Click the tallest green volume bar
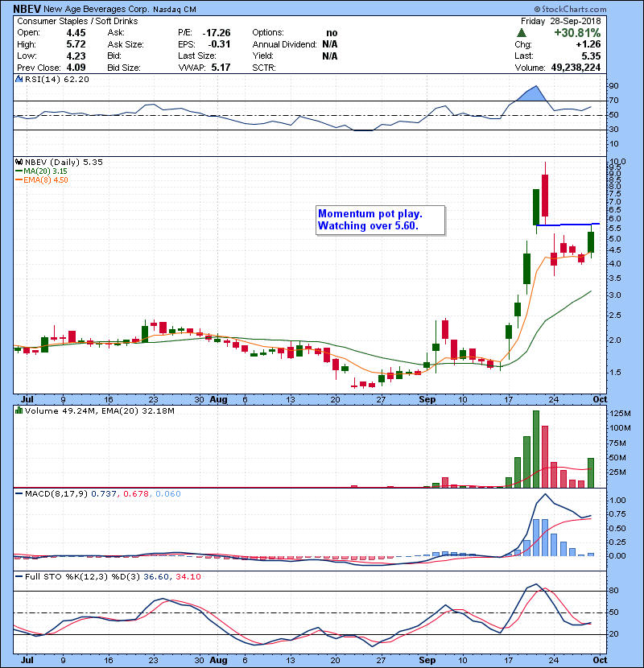 (x=536, y=449)
